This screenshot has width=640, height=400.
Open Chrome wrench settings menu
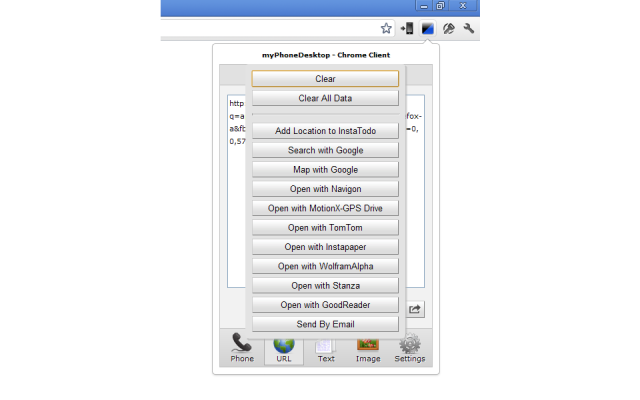[x=469, y=29]
